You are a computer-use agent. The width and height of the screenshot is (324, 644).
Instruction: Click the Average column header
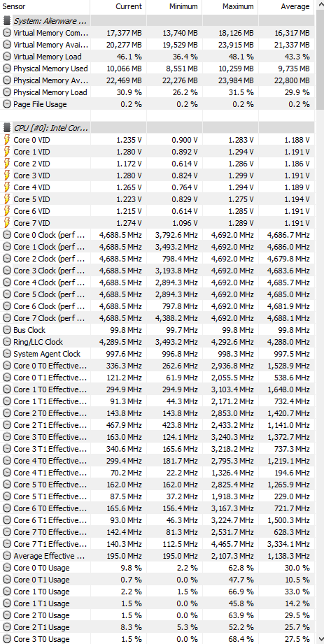coord(287,6)
